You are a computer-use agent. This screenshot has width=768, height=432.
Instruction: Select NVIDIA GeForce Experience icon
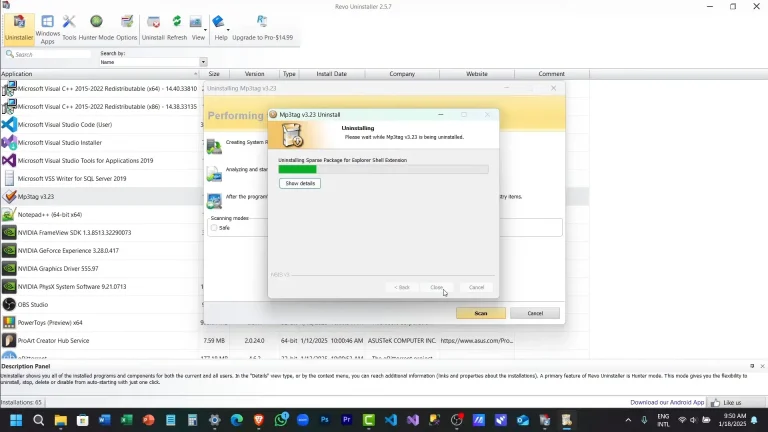(9, 250)
